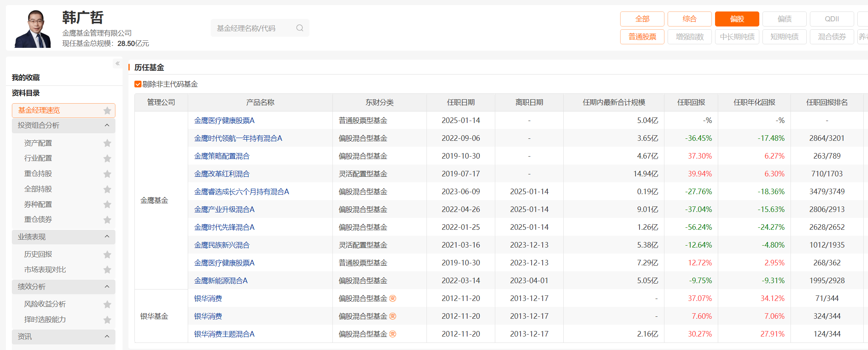Click the orange badge icon beside 银华消费主题混合A category

point(392,334)
